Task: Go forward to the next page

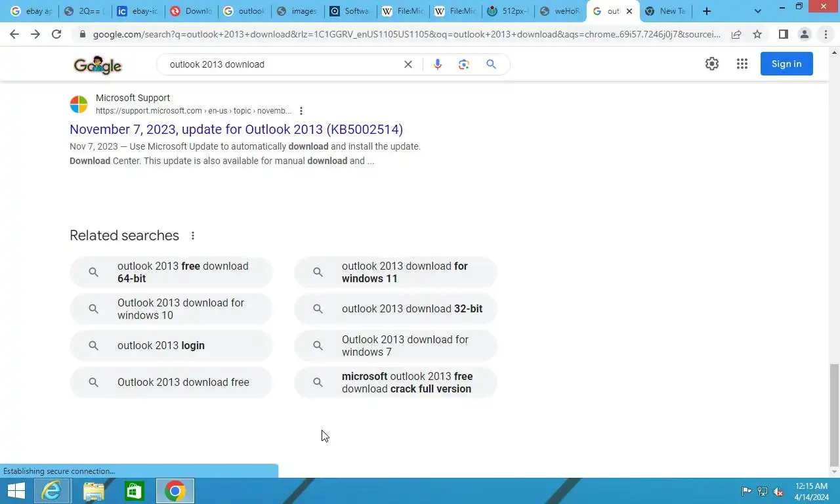Action: click(x=35, y=34)
